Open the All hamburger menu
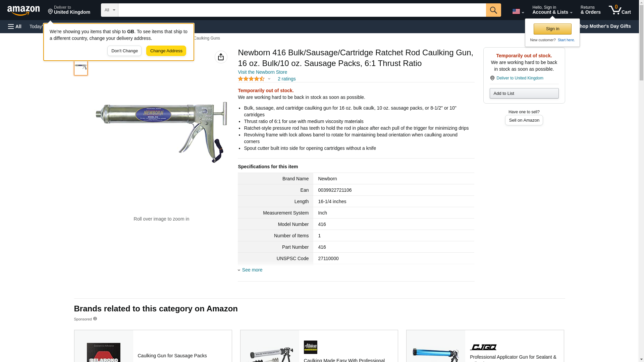The image size is (644, 362). click(15, 26)
